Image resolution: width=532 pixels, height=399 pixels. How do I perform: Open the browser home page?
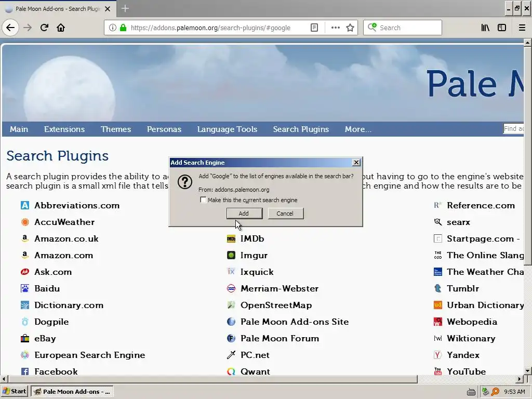coord(61,28)
